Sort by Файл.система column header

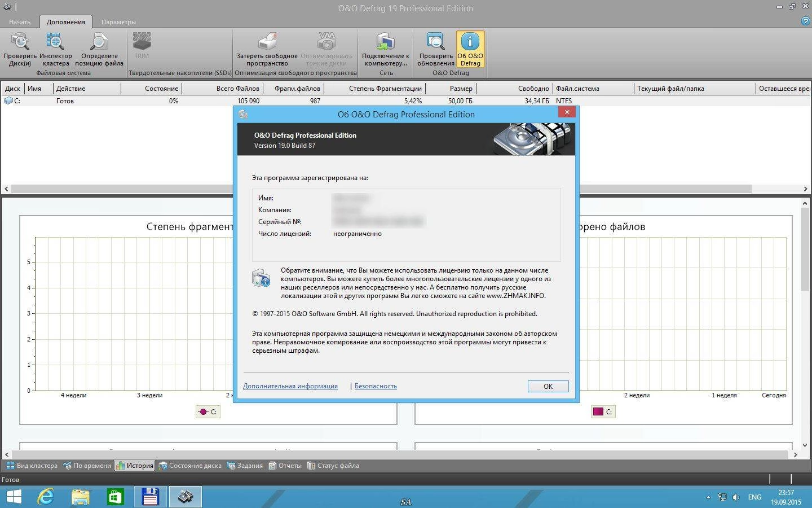[x=594, y=89]
